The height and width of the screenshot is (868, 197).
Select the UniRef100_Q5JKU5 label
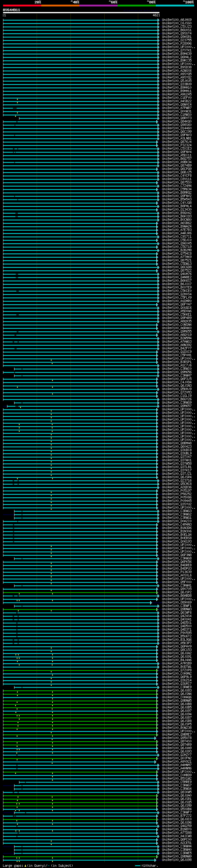pos(177,81)
